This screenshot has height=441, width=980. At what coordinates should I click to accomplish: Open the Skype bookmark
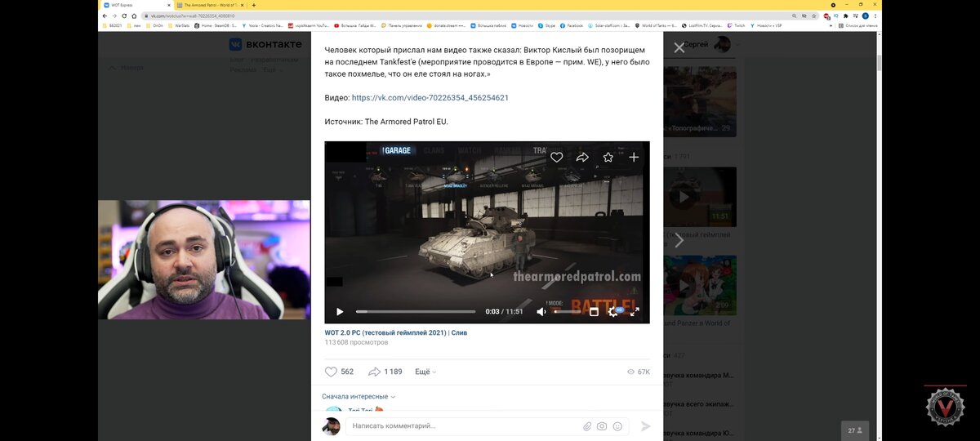546,25
